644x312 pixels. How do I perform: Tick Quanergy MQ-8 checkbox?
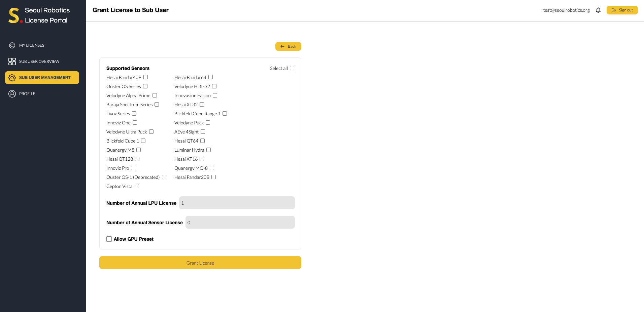(212, 168)
